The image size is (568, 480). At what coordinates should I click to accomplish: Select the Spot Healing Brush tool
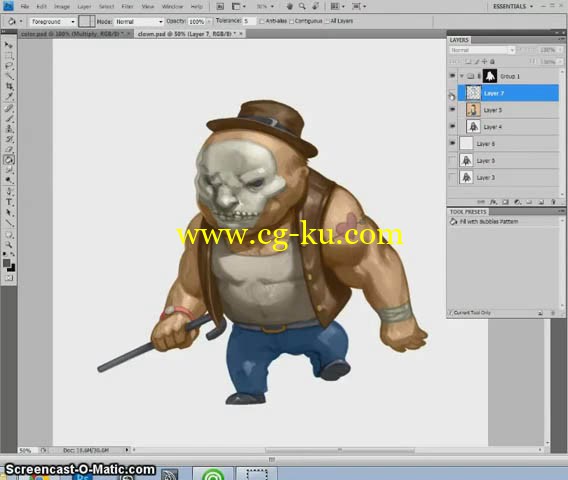(8, 108)
